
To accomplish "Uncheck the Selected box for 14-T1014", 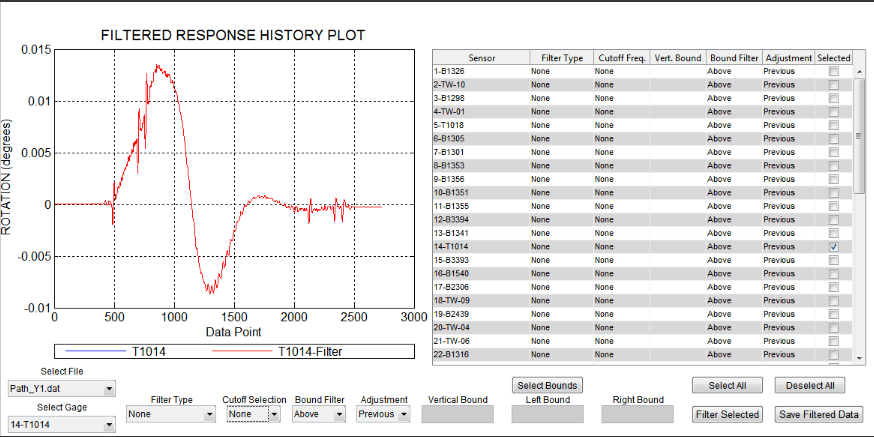I will point(833,246).
